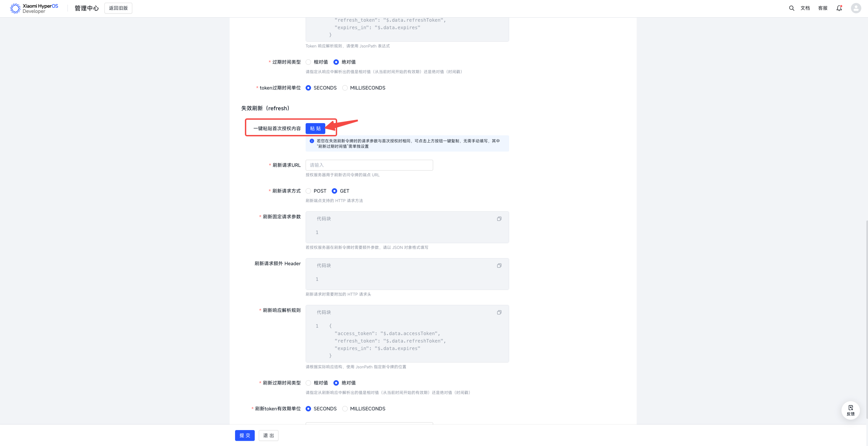Click the blue 粘贴 button

(x=315, y=129)
